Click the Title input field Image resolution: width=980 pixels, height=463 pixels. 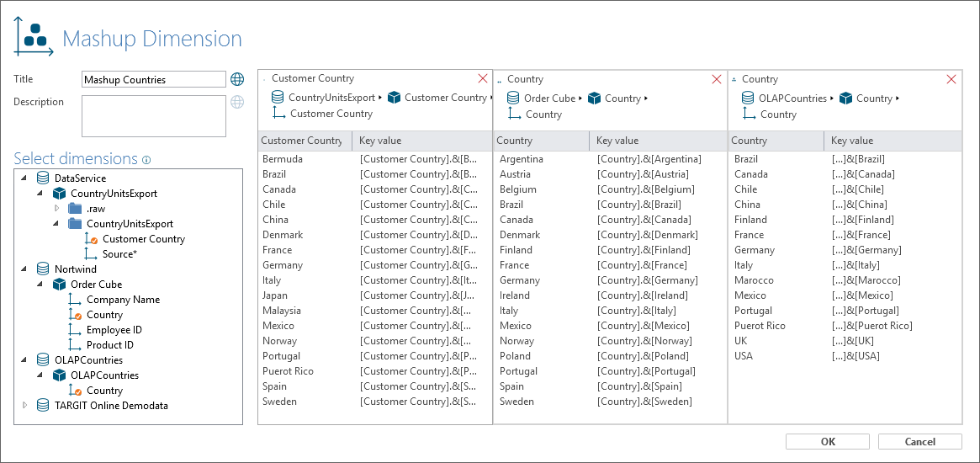[153, 79]
